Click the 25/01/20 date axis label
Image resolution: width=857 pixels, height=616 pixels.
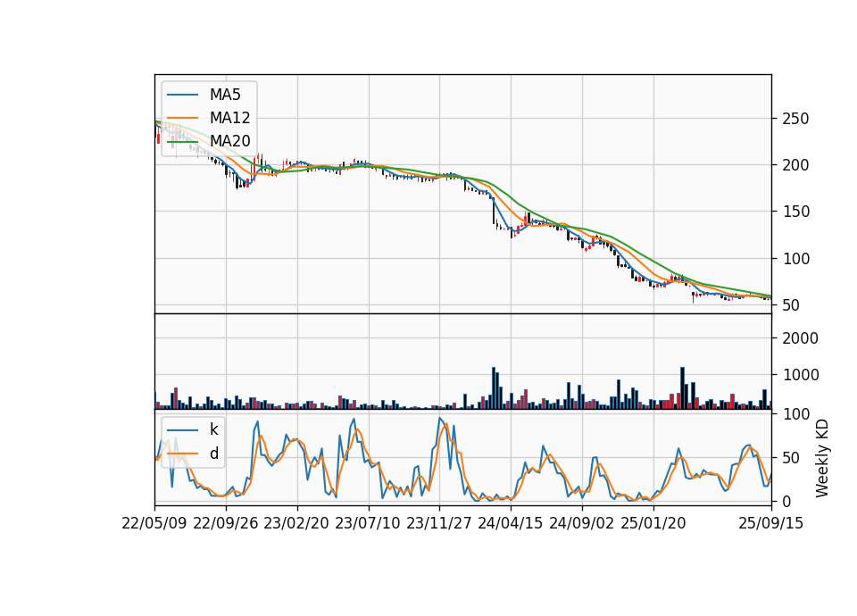click(x=653, y=523)
